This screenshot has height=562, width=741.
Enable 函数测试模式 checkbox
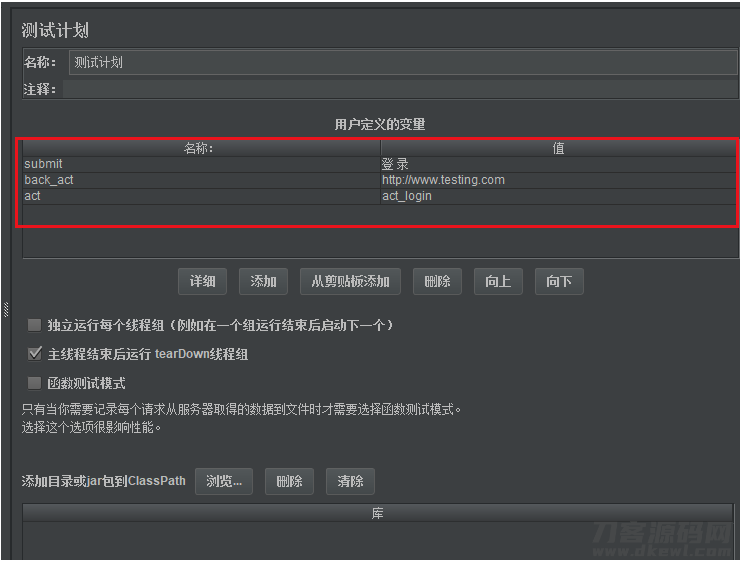[34, 383]
